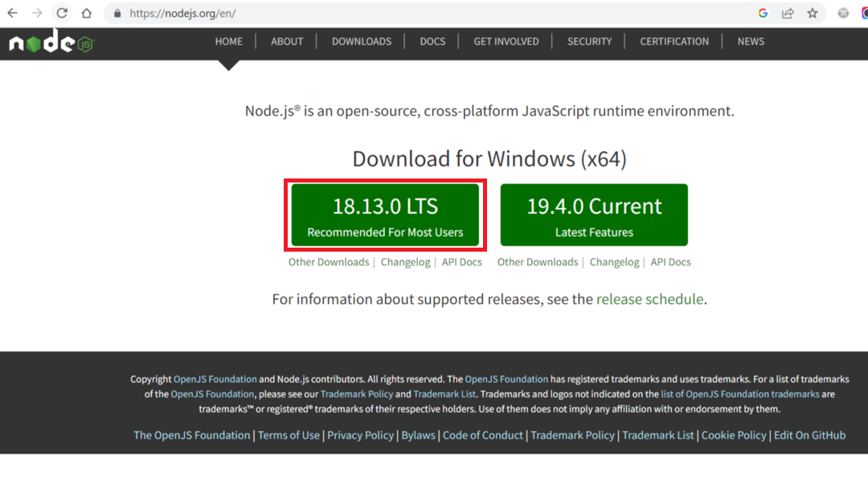Click the browser forward arrow

point(37,14)
